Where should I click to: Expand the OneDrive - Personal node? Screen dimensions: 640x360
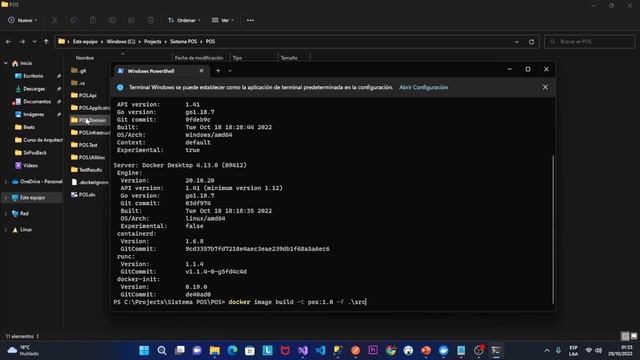coord(6,182)
